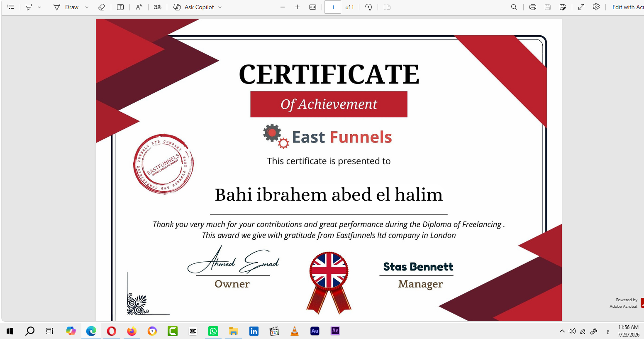Show hidden system tray icons

[x=562, y=331]
